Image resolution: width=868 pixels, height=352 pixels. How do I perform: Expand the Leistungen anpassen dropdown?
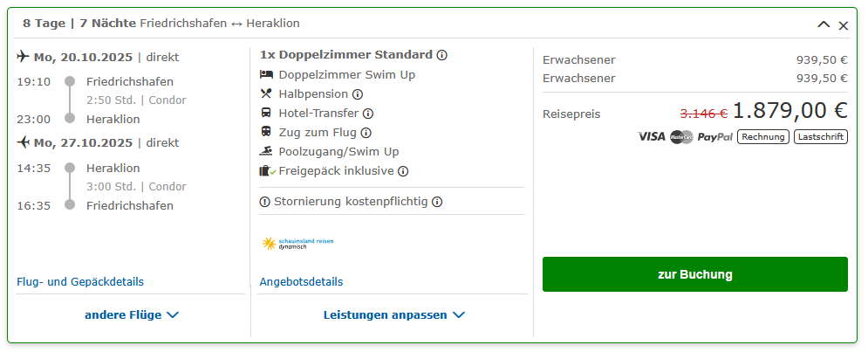click(x=393, y=314)
